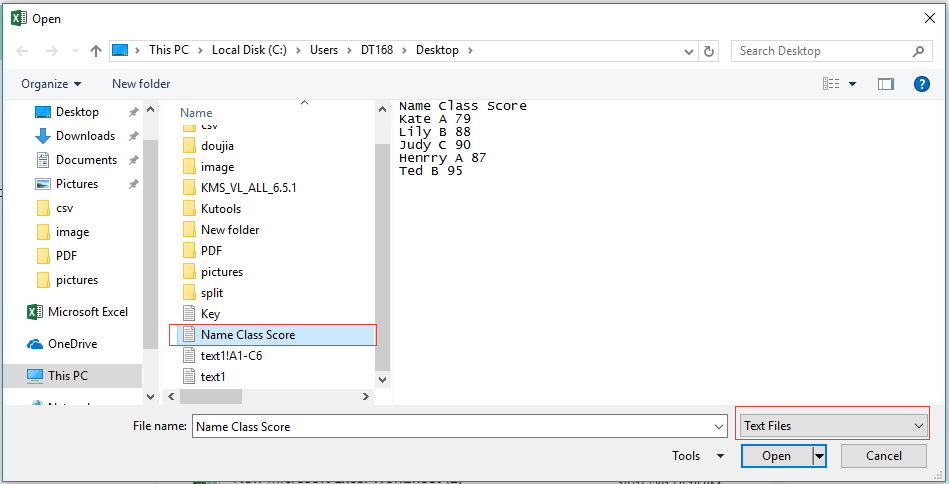
Task: Select the Kutools folder in file list
Action: pyautogui.click(x=220, y=209)
